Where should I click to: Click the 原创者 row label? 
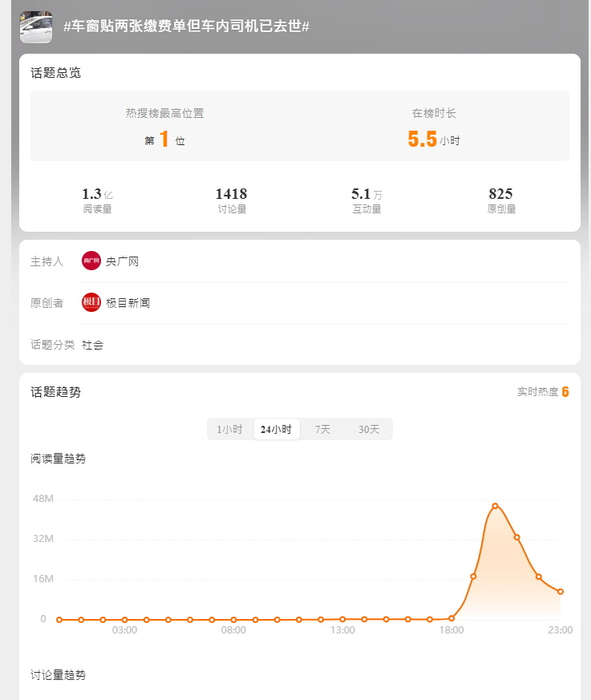tap(47, 302)
